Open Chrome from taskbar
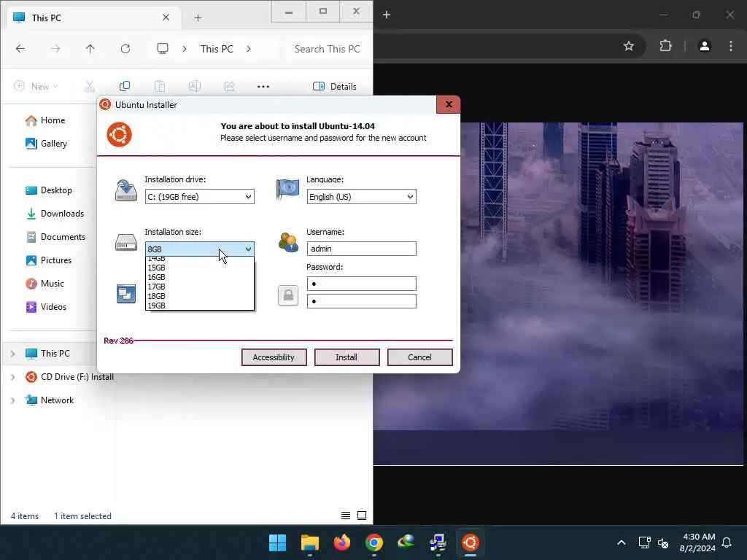 pyautogui.click(x=374, y=542)
